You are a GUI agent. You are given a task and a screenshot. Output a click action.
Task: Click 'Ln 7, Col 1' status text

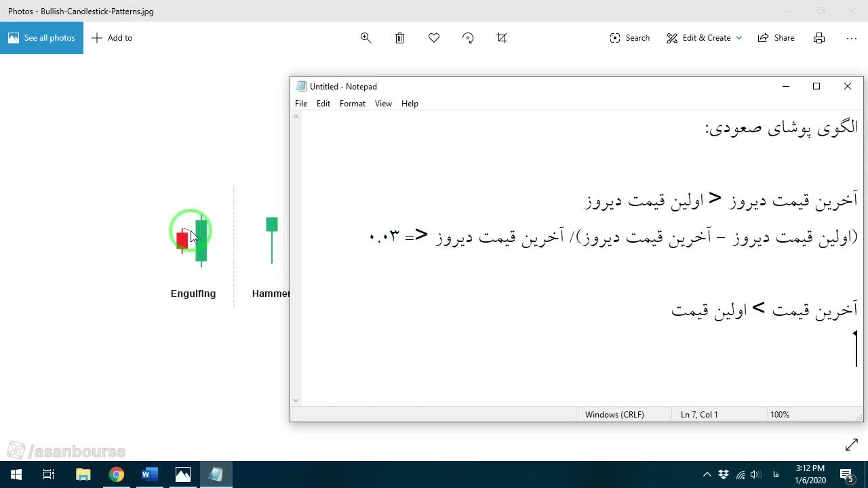pyautogui.click(x=699, y=415)
